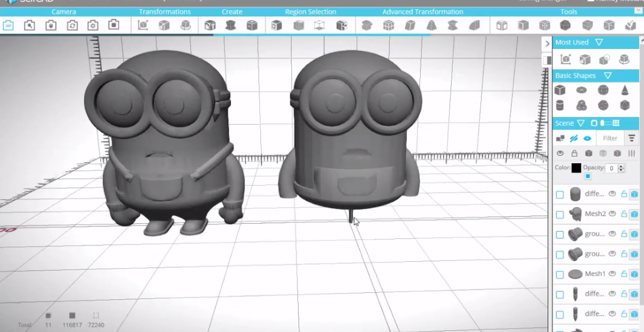Click the last Tools icon with checkmark
The width and height of the screenshot is (644, 332).
point(630,26)
